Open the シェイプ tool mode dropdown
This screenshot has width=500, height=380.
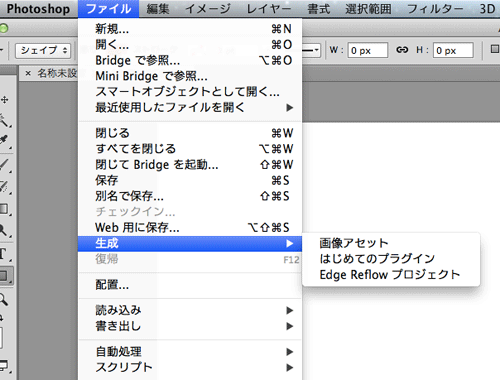[43, 51]
